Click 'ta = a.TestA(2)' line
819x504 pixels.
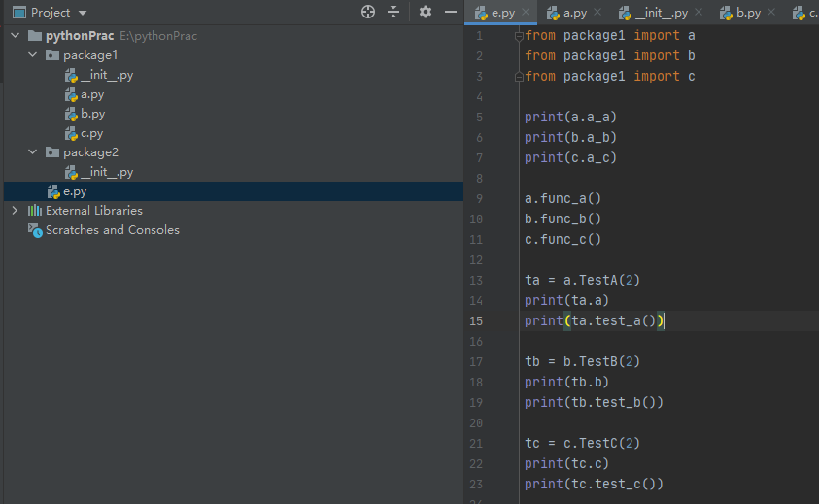(582, 280)
